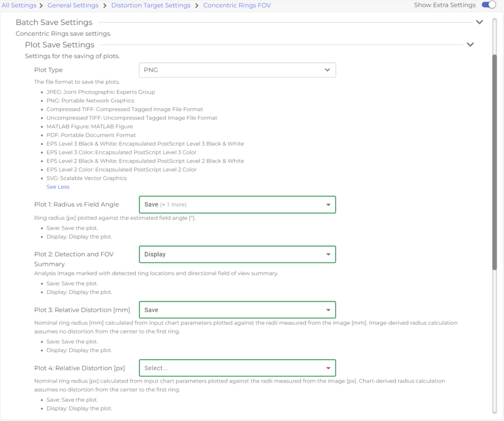Viewport: 504px width, 421px height.
Task: Open Plot 1: Radius vs Field Angle dropdown
Action: coord(237,205)
